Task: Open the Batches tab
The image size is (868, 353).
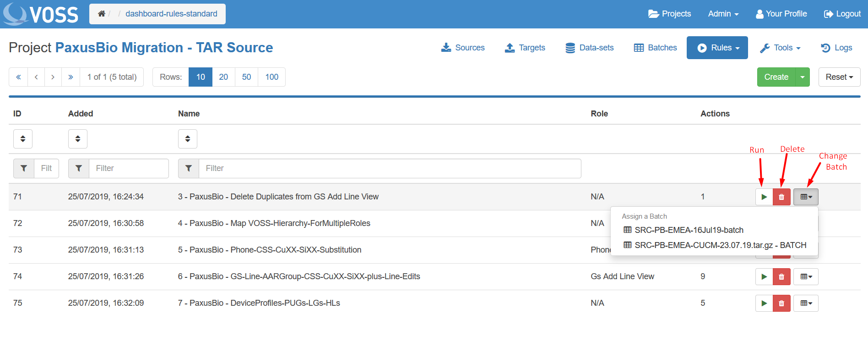Action: (655, 48)
